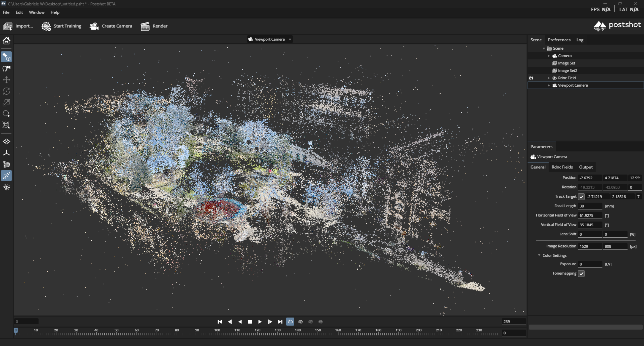This screenshot has height=346, width=644.
Task: Click the Position X value -7.6792
Action: (590, 178)
